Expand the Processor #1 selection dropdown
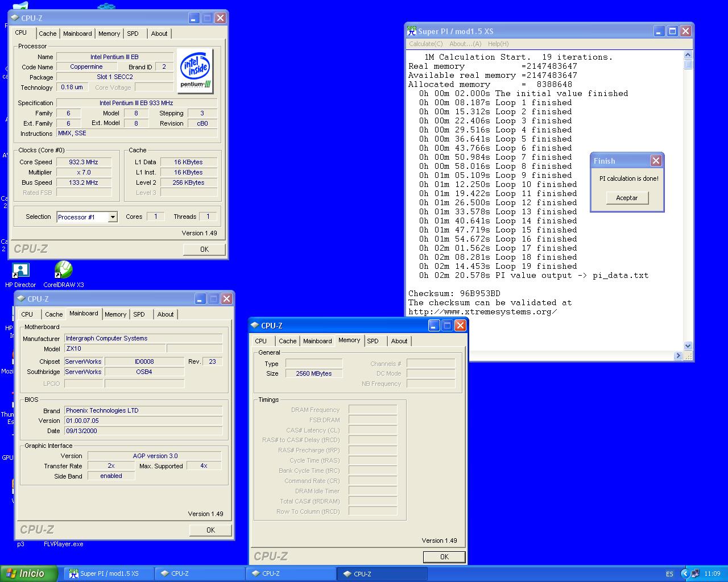728x582 pixels. click(113, 217)
